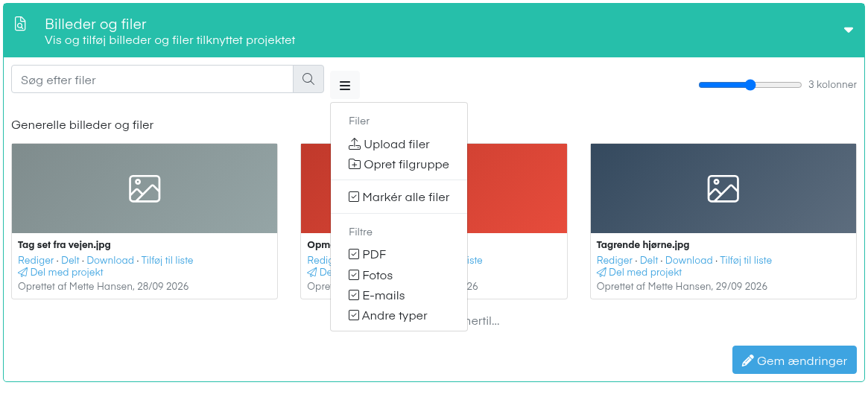Click the Opret filgruppe folder icon

click(355, 165)
